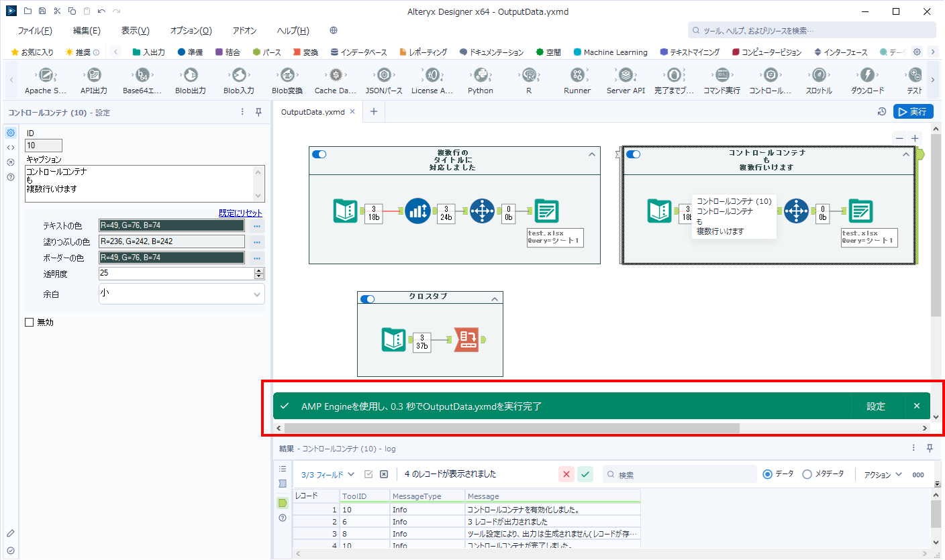Open the 3/3 フィールド dropdown
The width and height of the screenshot is (945, 560).
click(328, 474)
